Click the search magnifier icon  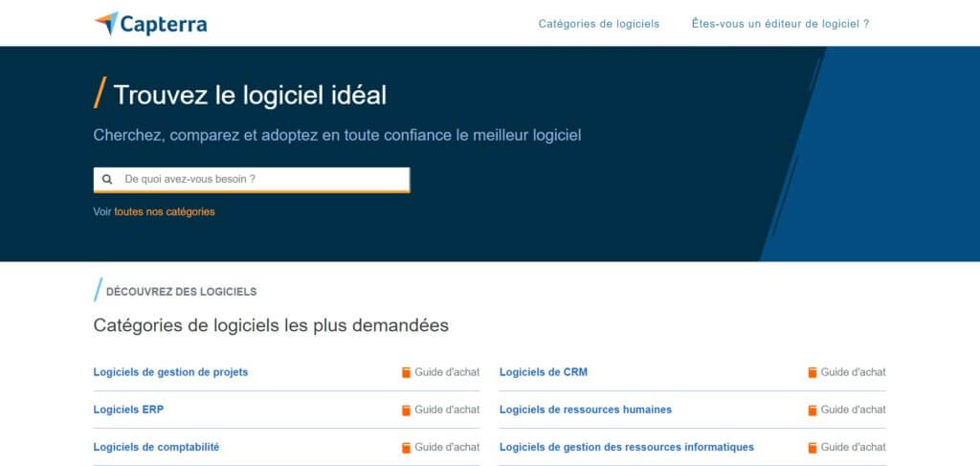pos(107,179)
